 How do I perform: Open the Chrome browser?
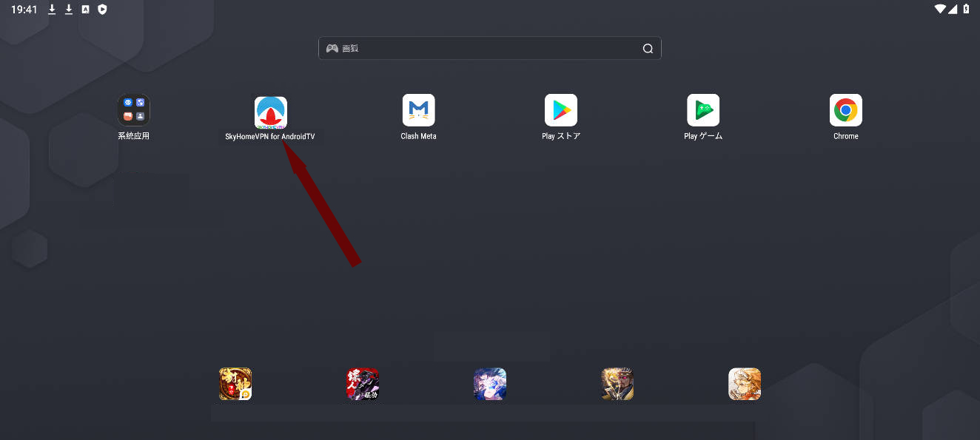(x=846, y=110)
